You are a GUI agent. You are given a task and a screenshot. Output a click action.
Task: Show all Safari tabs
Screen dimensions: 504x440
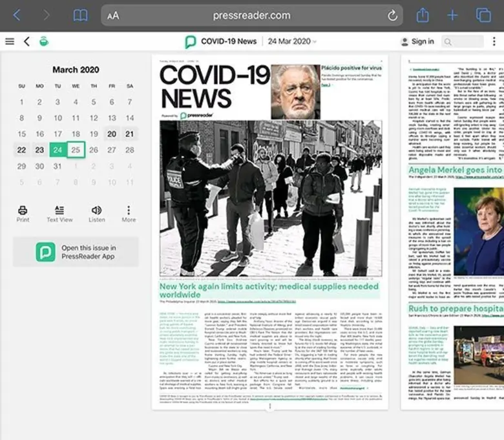tap(483, 15)
